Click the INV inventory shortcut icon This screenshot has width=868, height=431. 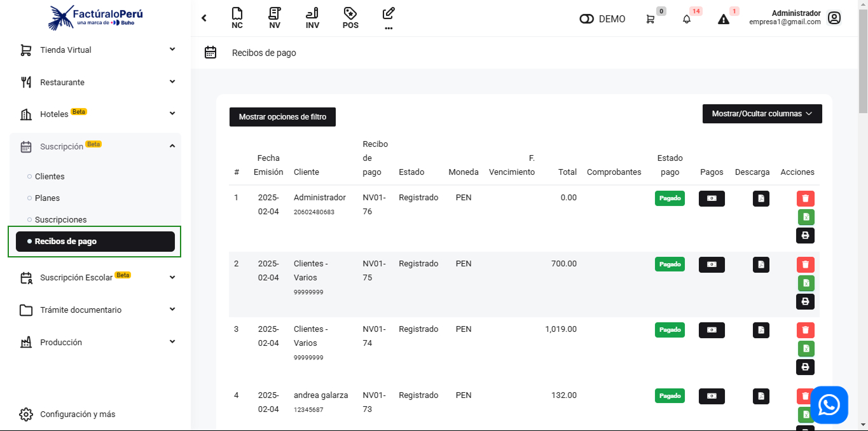(312, 18)
